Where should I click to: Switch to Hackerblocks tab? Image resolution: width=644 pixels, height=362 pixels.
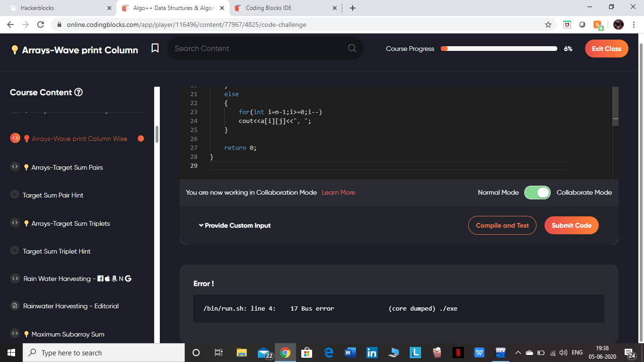pyautogui.click(x=58, y=8)
